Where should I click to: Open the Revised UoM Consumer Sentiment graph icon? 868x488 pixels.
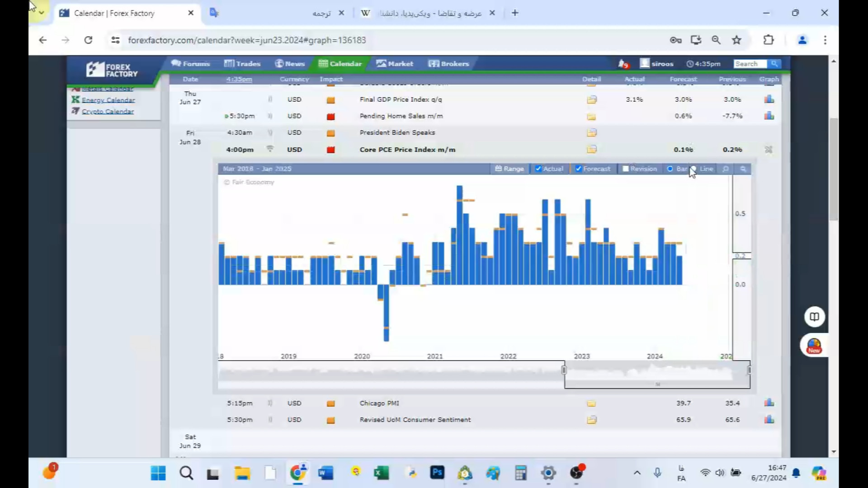pos(769,419)
